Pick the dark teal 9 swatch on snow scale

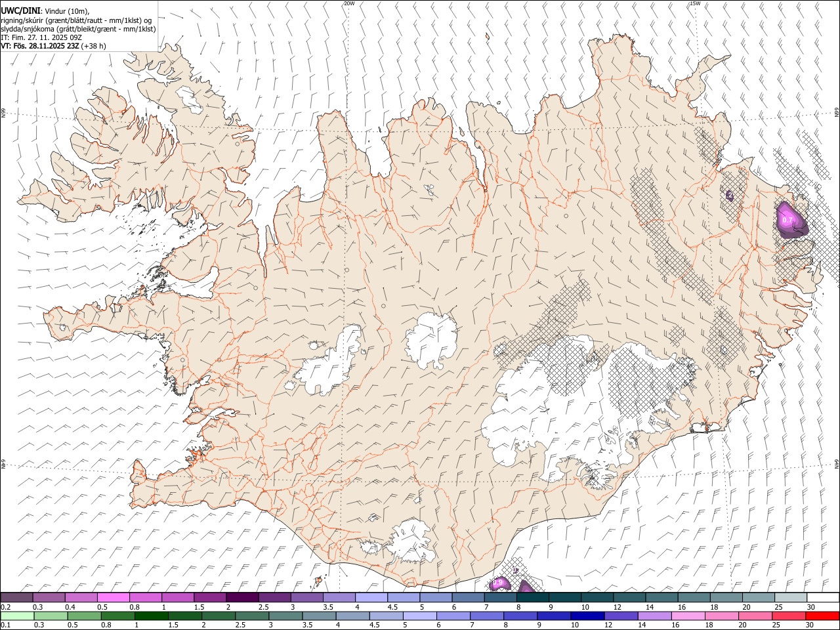tap(564, 598)
